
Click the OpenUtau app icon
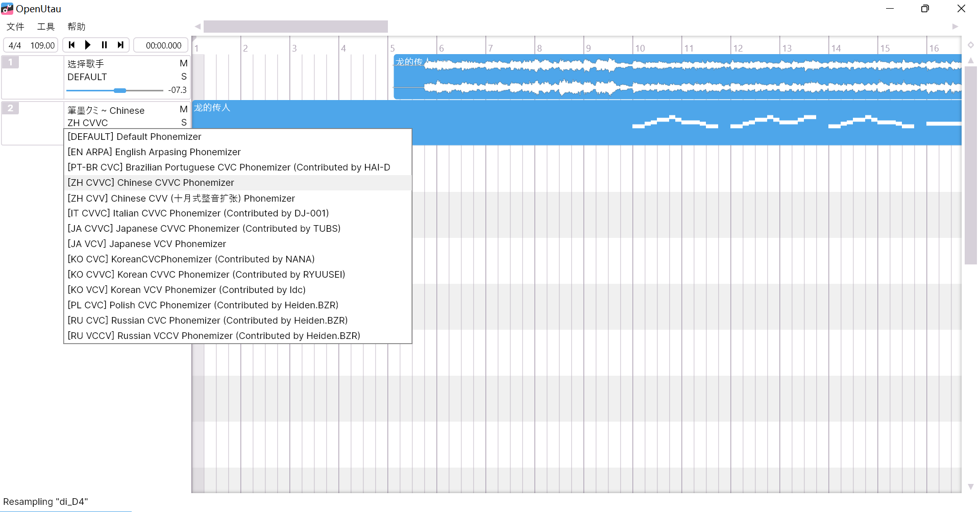point(7,9)
